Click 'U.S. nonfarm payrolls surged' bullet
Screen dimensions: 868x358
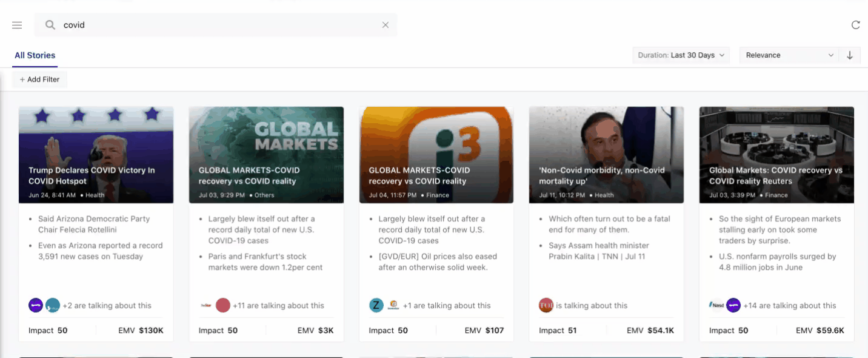(778, 262)
